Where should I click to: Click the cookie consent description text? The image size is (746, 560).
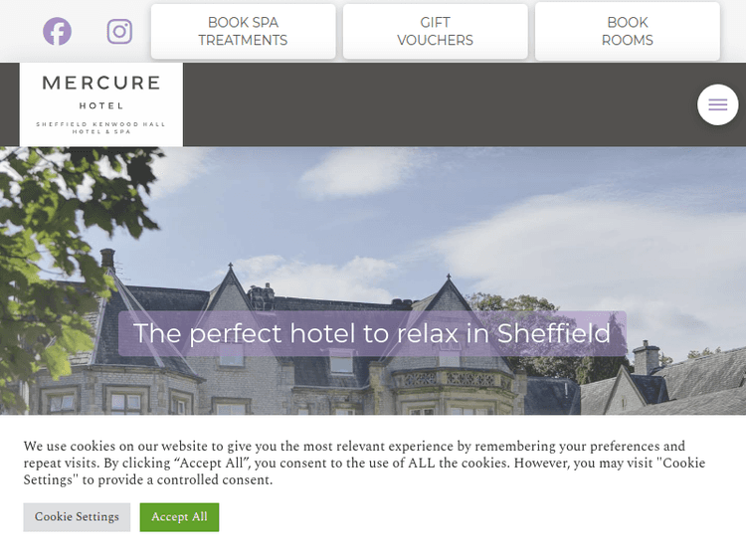(x=364, y=463)
